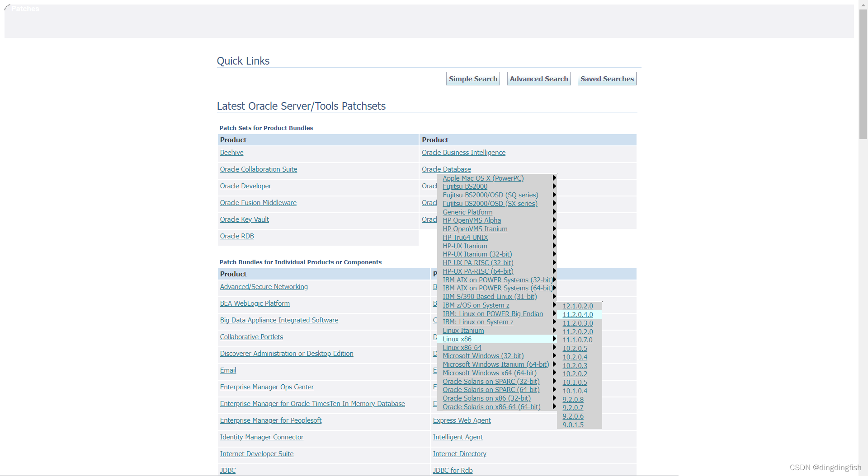Expand the Linux x86-64 submenu arrow
The height and width of the screenshot is (476, 868).
[554, 348]
